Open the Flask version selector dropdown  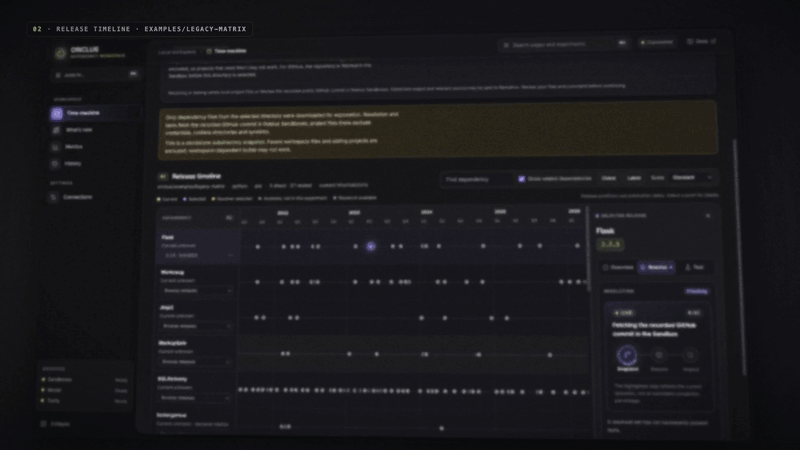coord(197,255)
